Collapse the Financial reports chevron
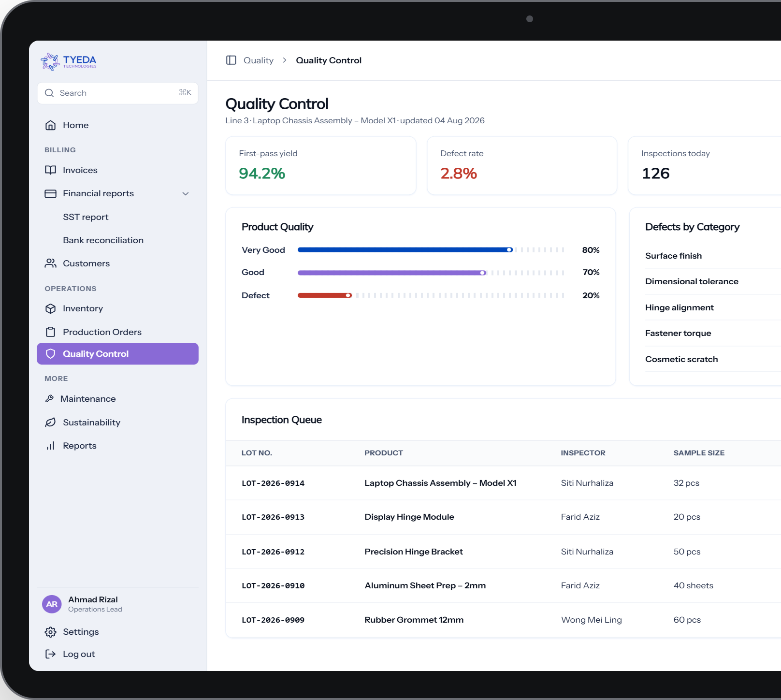This screenshot has height=700, width=781. (186, 193)
